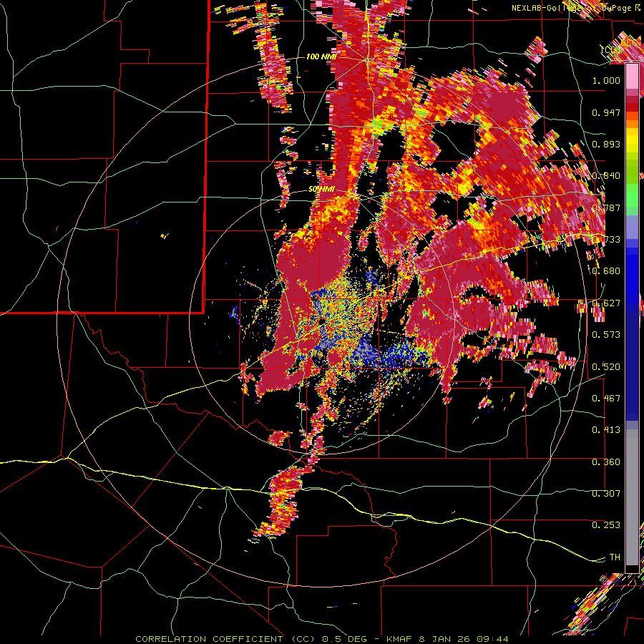644x644 pixels.
Task: Click the 100 NMI range ring label
Action: click(x=321, y=57)
